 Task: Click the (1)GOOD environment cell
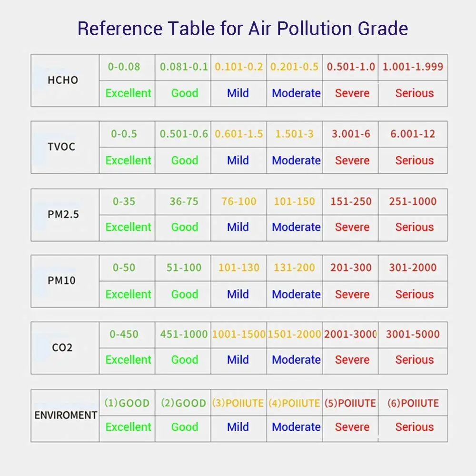tap(127, 403)
